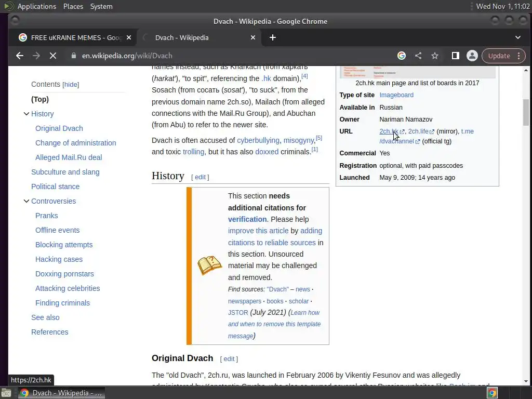Go to Controversies in contents
Image resolution: width=532 pixels, height=399 pixels.
click(x=54, y=201)
